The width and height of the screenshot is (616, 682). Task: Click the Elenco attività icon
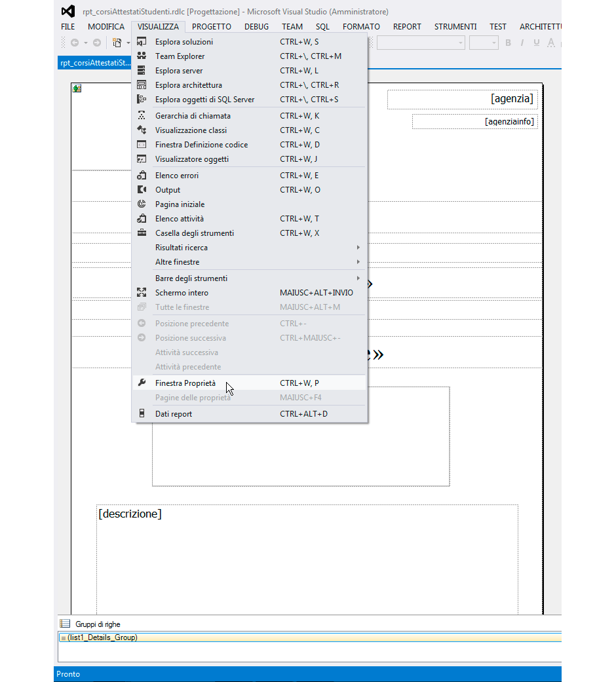(x=142, y=218)
